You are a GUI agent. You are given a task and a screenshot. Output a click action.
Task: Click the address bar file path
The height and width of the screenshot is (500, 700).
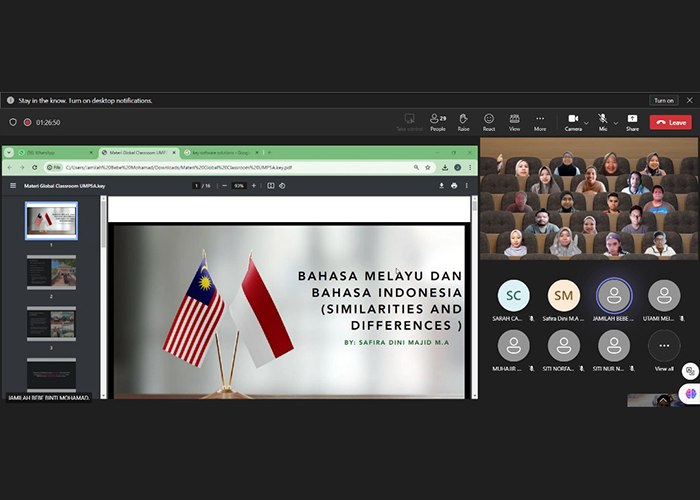pyautogui.click(x=179, y=167)
